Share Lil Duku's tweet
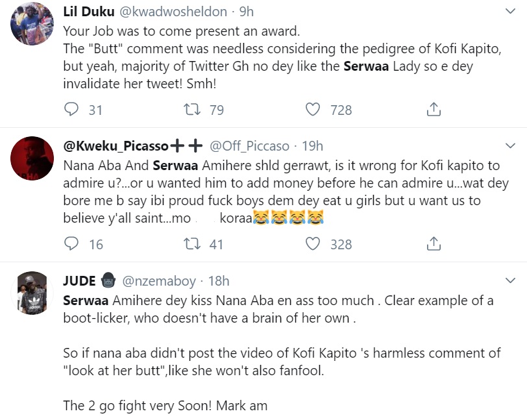Screen dimensions: 527x420 pos(434,110)
